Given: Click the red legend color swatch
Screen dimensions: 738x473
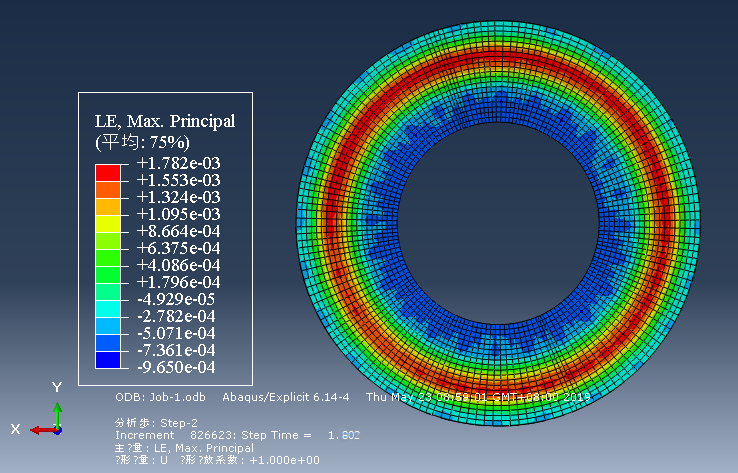Looking at the screenshot, I should click(x=108, y=173).
